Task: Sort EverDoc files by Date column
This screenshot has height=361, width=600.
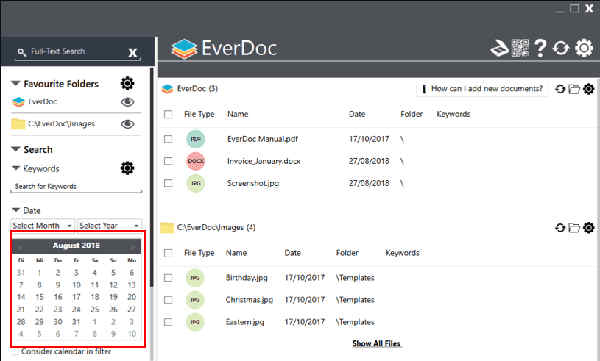Action: [x=357, y=114]
